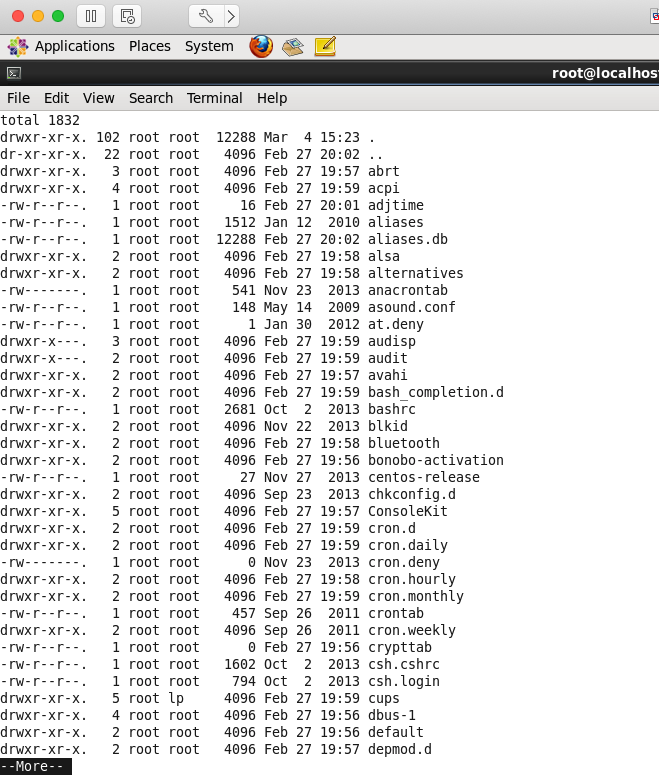
Task: Click the 'dbus-1' directory name
Action: pyautogui.click(x=391, y=716)
